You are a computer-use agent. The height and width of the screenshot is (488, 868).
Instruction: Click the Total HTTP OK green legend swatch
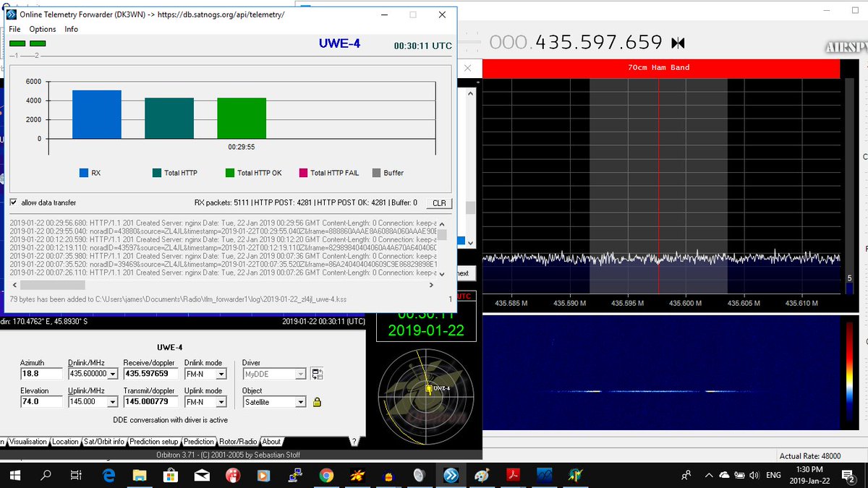[x=229, y=173]
